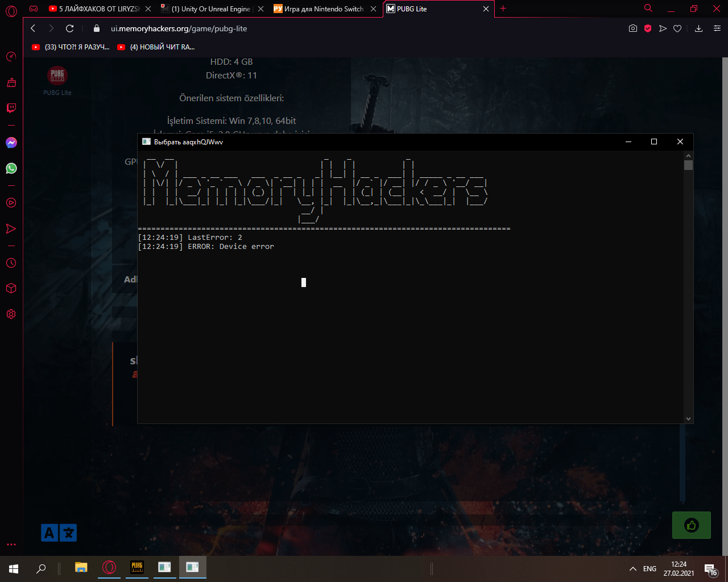Open GX Control speedometer panel in sidebar
Screen dimensions: 728x582
[x=11, y=56]
